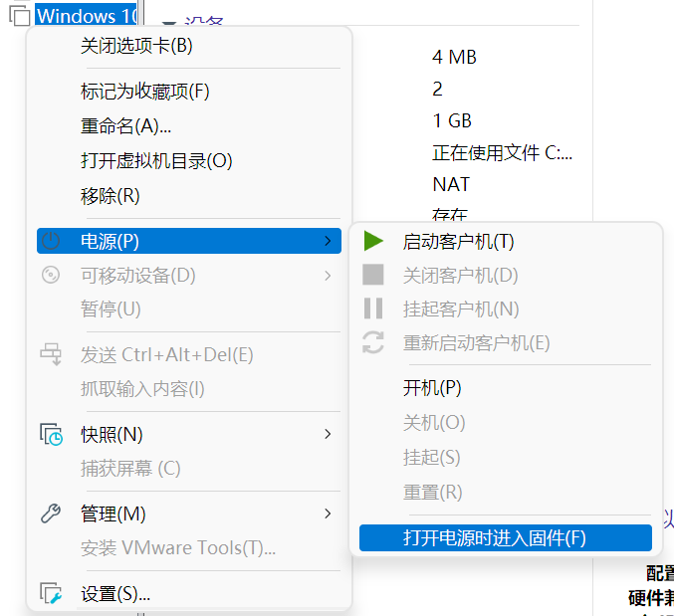Select 移除(R) menu entry
This screenshot has height=616, width=674.
point(189,196)
